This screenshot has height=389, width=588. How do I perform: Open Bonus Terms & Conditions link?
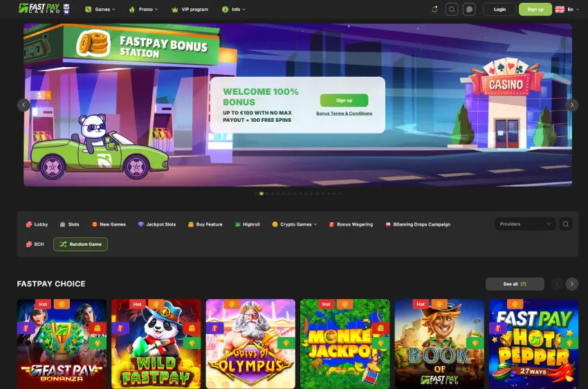[344, 114]
